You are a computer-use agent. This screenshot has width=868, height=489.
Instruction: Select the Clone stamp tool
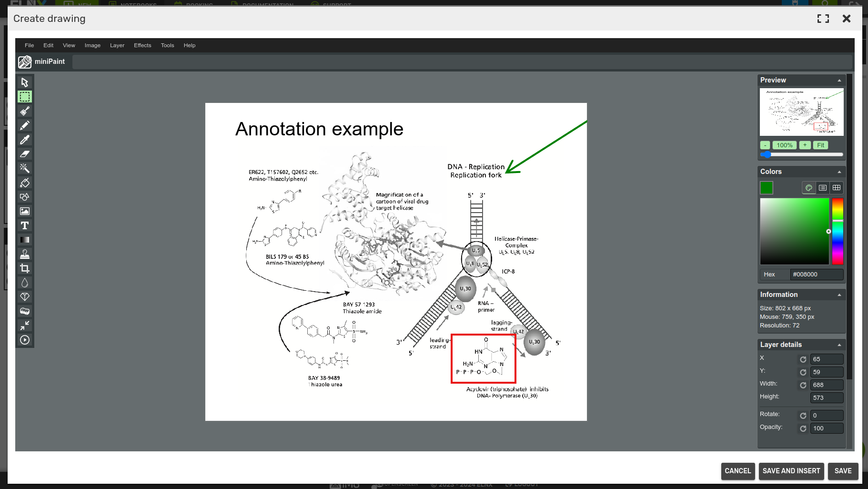[25, 254]
